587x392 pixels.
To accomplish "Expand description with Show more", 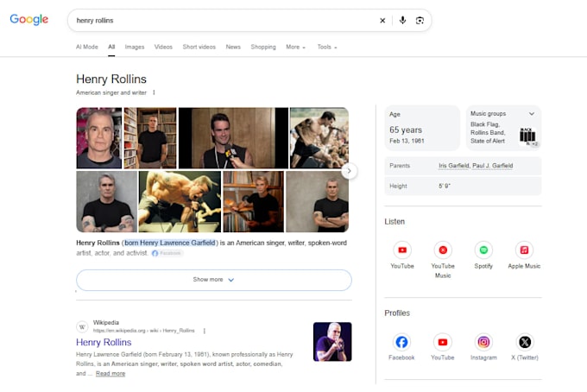I will click(214, 280).
